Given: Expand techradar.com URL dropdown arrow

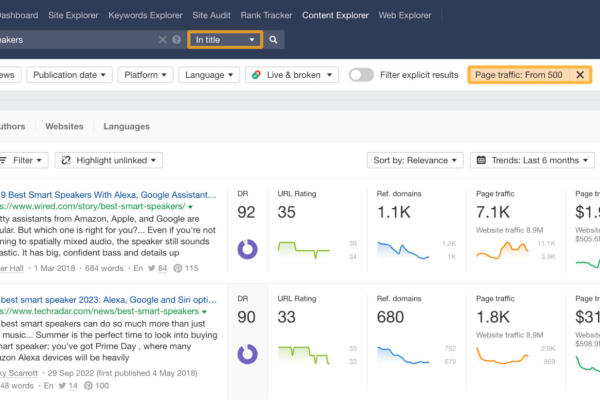Looking at the screenshot, I should tap(204, 312).
